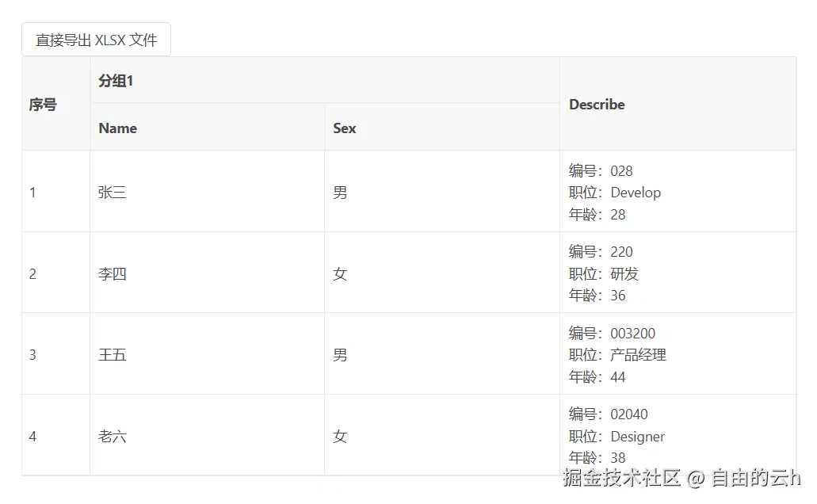Click the Sex column header
817x504 pixels.
tap(442, 127)
